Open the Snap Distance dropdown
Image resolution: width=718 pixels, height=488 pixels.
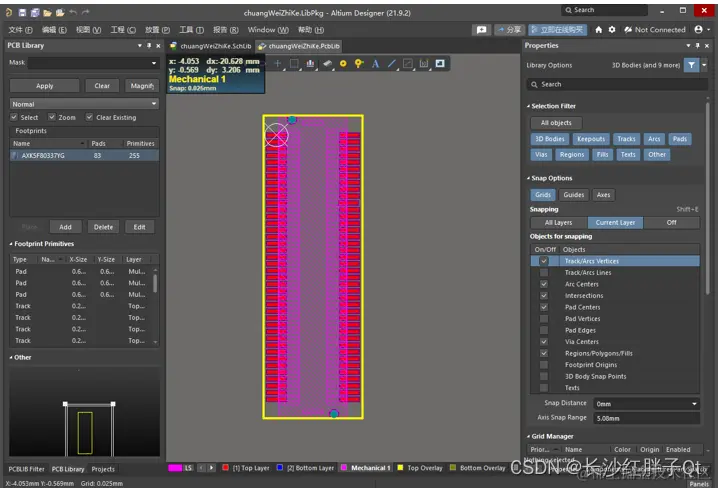[694, 404]
